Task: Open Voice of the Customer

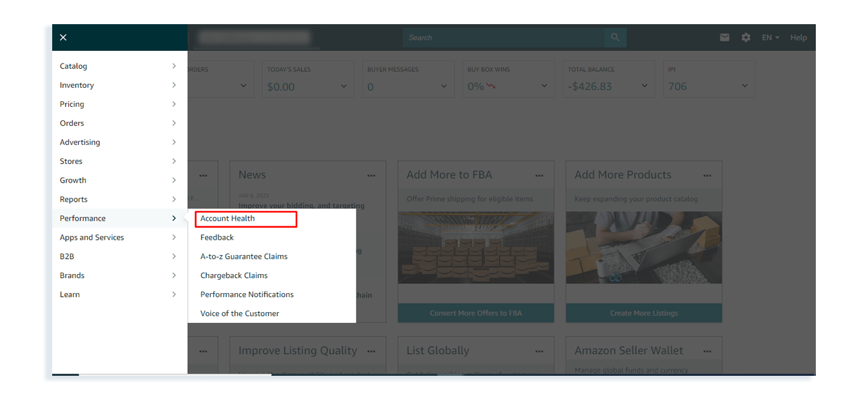Action: coord(239,313)
